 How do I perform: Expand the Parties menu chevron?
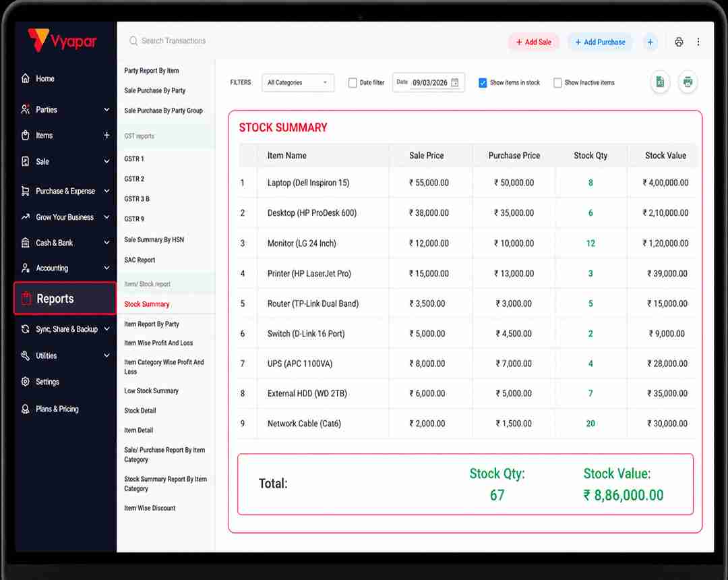[x=107, y=109]
